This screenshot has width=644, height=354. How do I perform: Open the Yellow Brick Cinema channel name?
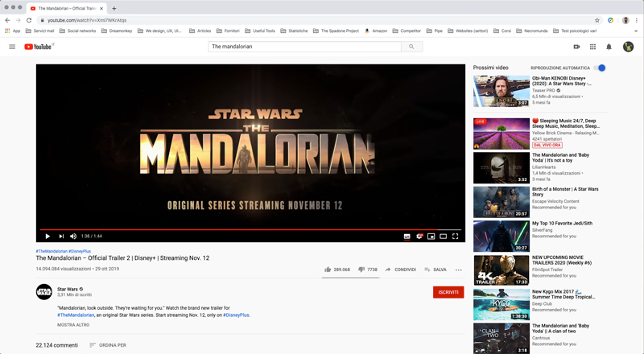coord(566,133)
